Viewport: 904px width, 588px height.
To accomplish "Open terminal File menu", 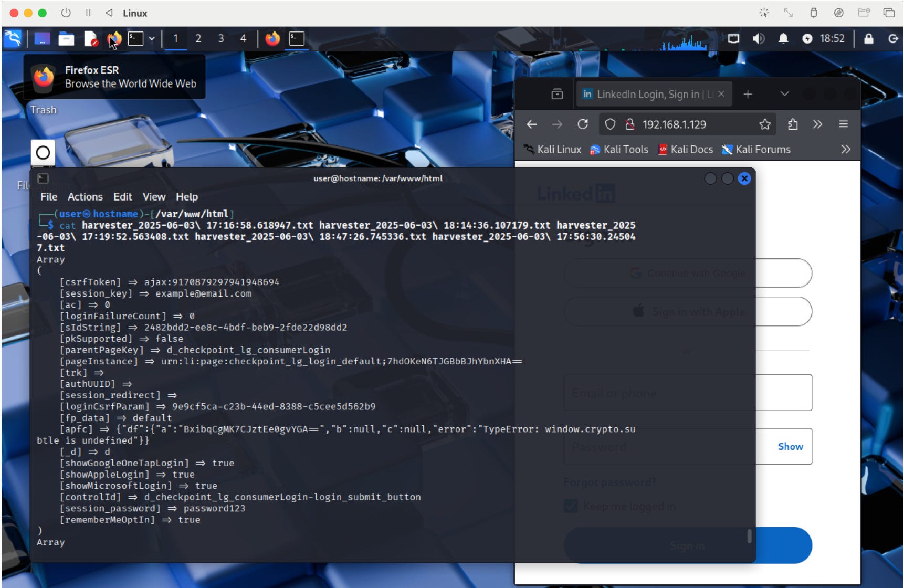I will tap(49, 197).
